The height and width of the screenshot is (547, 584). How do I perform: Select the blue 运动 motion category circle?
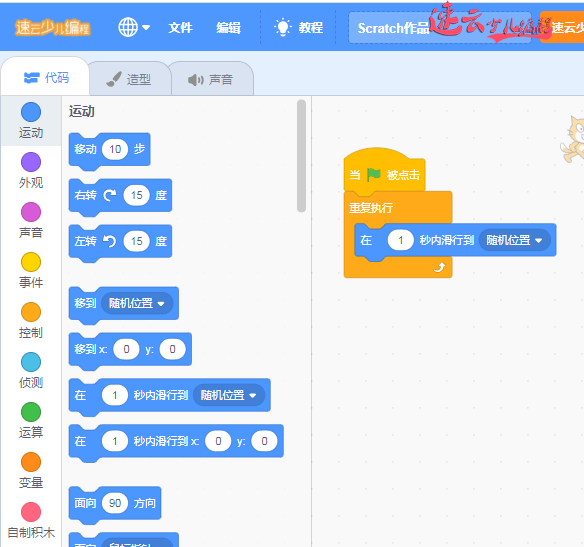pyautogui.click(x=31, y=112)
